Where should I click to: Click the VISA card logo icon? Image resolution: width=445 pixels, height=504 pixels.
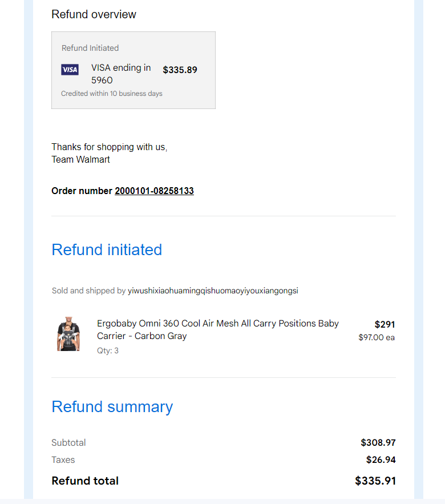click(x=70, y=70)
